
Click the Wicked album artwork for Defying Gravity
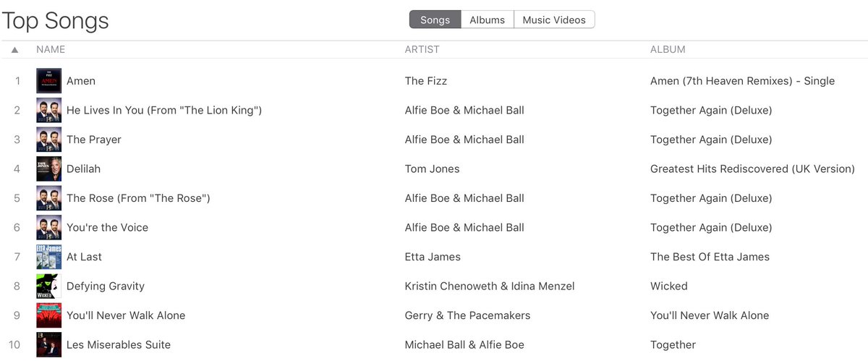point(48,286)
